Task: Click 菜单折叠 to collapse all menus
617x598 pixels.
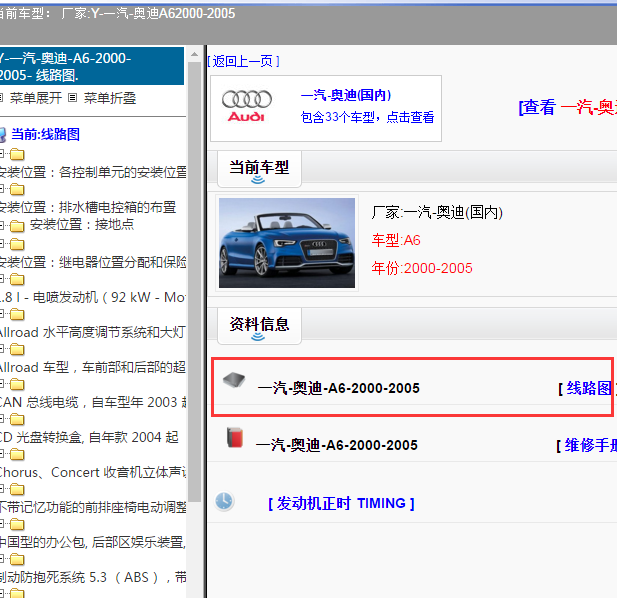Action: click(x=110, y=98)
